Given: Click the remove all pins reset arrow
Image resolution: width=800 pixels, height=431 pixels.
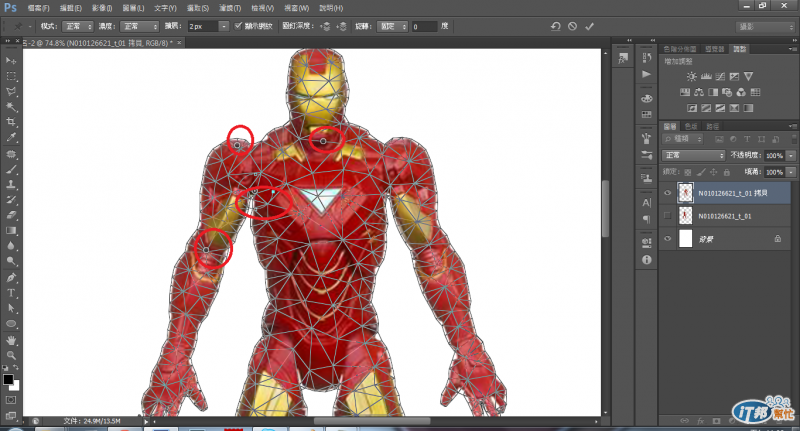Looking at the screenshot, I should tap(555, 26).
